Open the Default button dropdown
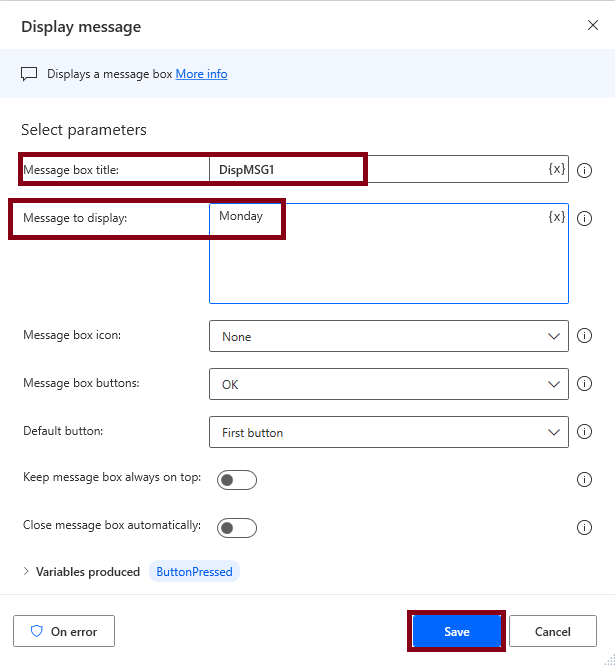This screenshot has height=666, width=615. (x=388, y=432)
